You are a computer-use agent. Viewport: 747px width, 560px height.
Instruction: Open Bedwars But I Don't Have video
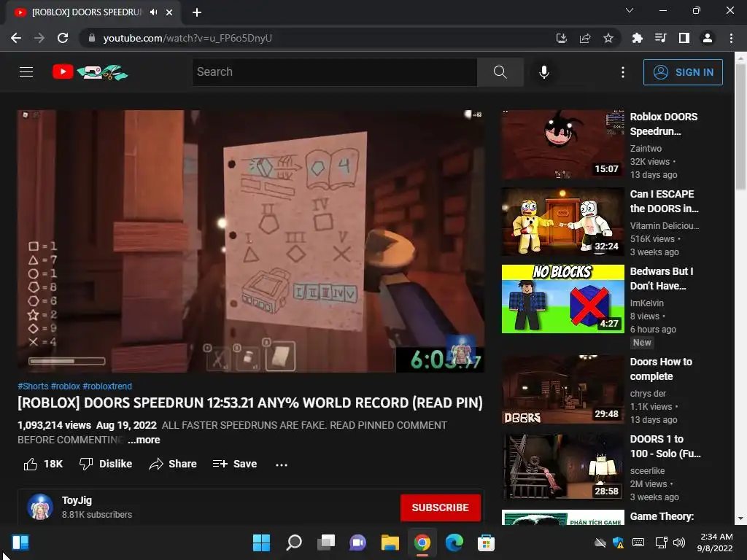click(562, 298)
